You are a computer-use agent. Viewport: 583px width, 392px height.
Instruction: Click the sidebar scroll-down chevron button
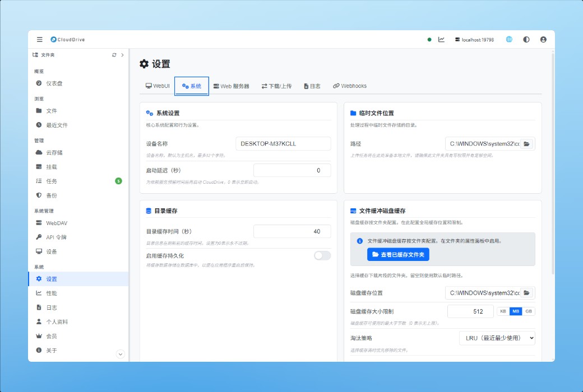(120, 354)
